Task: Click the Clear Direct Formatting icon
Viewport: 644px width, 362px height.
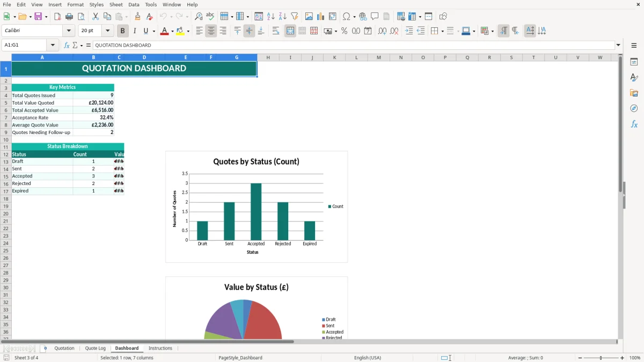Action: click(150, 17)
